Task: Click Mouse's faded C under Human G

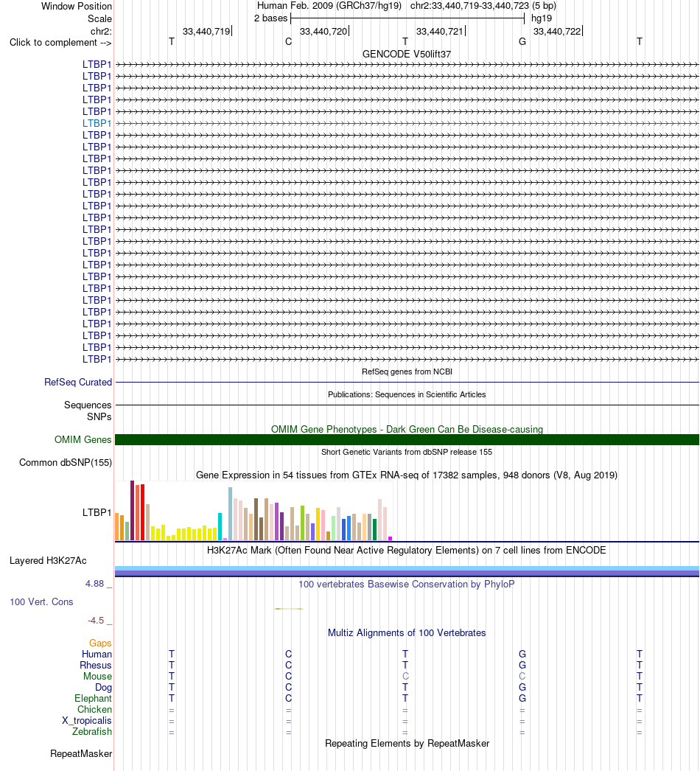Action: tap(522, 676)
